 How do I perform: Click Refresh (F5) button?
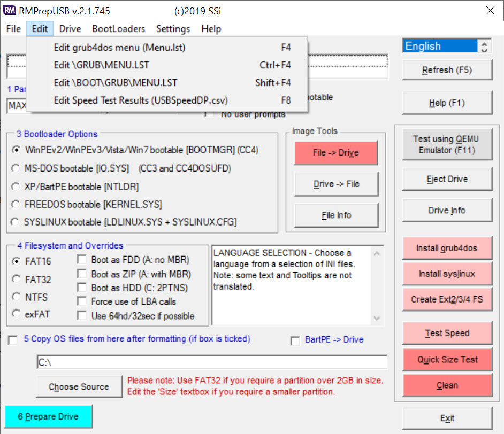(x=447, y=70)
